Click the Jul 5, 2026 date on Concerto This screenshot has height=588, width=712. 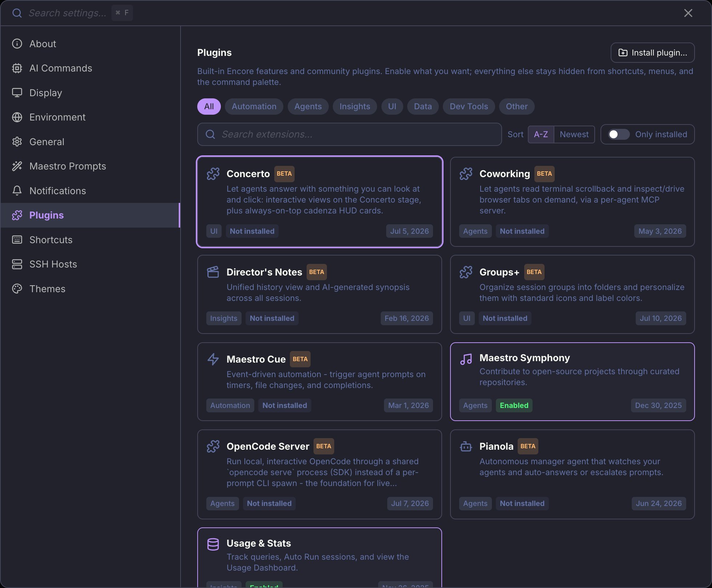point(409,231)
